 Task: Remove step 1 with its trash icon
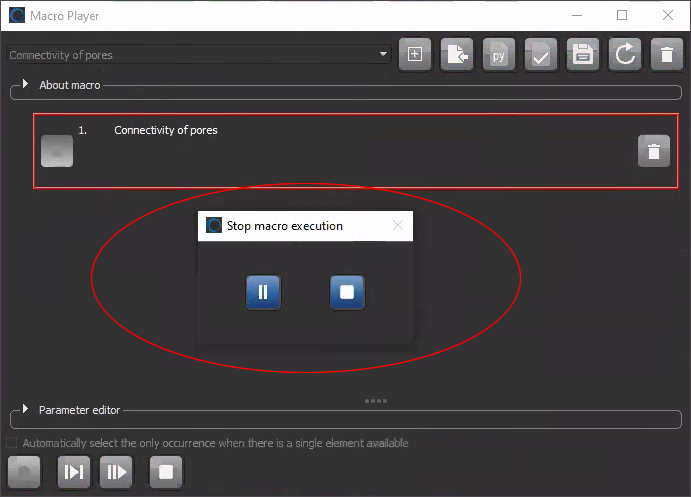pos(654,151)
